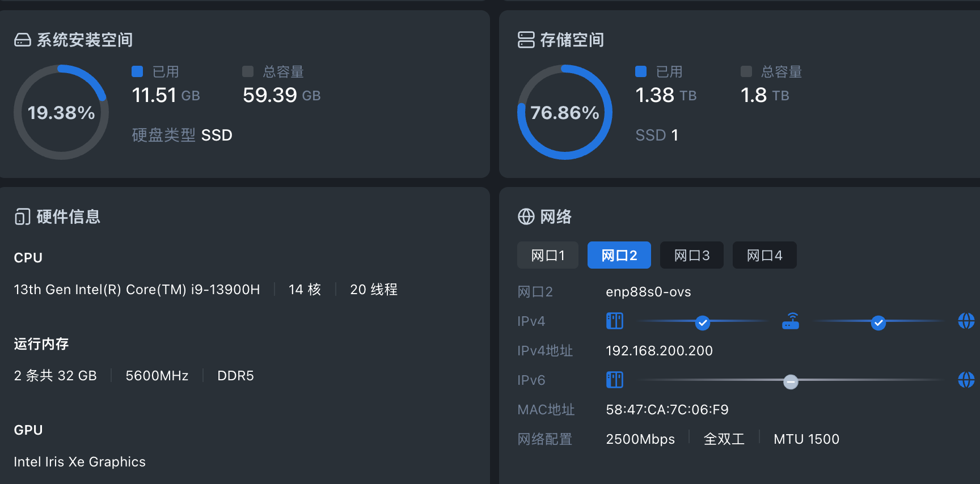Open the 网口4 tab
Screen dimensions: 980x484
[x=764, y=255]
